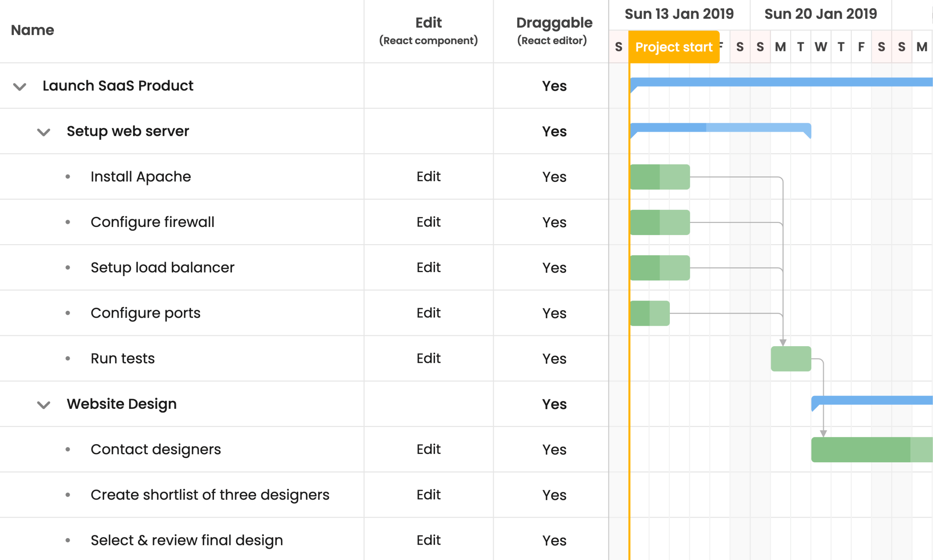Click the Project start marker label

tap(674, 47)
